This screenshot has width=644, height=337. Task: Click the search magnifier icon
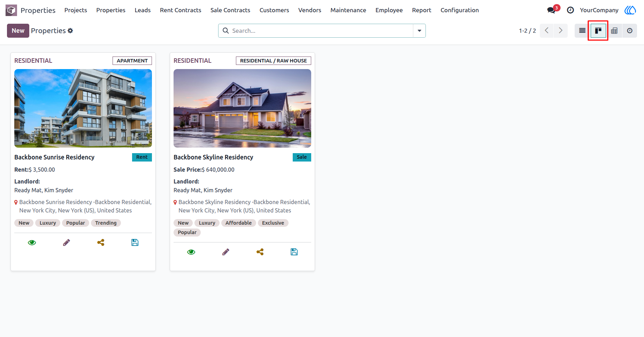pyautogui.click(x=226, y=31)
